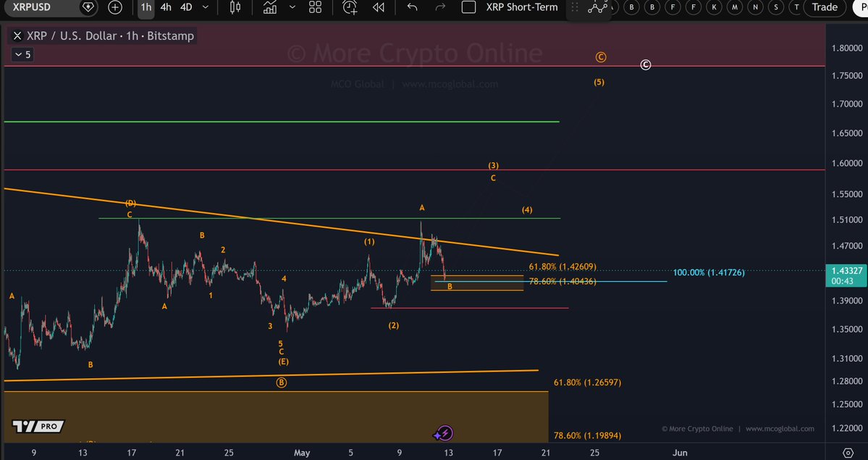Switch to the 4D timeframe
The height and width of the screenshot is (460, 868).
pyautogui.click(x=186, y=7)
